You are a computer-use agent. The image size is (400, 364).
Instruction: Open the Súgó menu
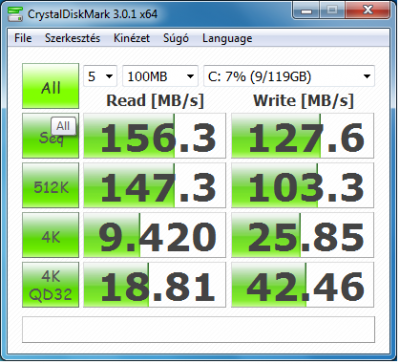[176, 38]
